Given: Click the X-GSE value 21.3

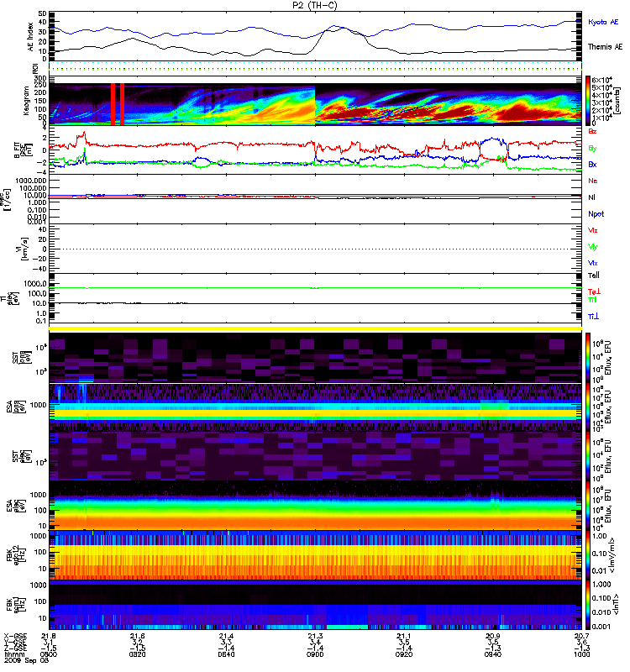Looking at the screenshot, I should [x=315, y=637].
